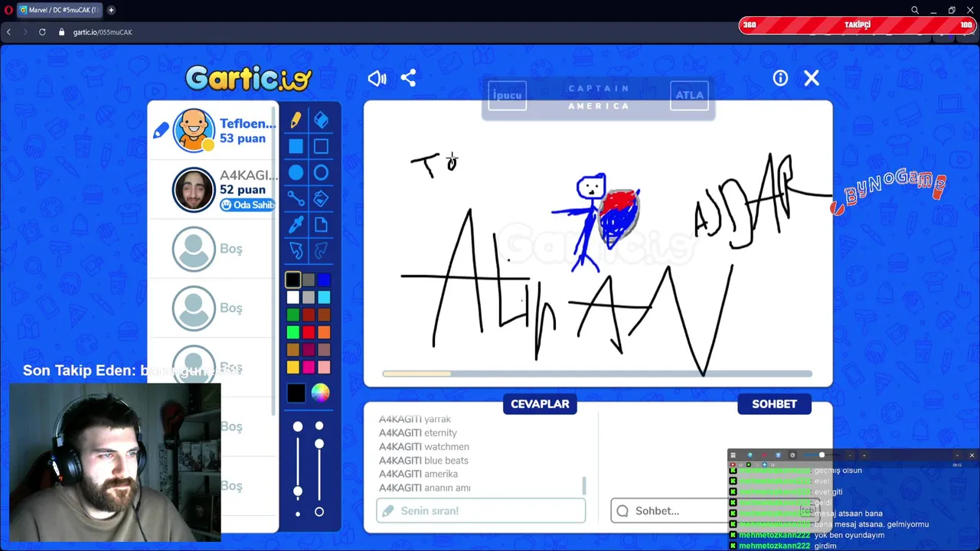Open the custom color wheel picker
The image size is (980, 551).
321,393
